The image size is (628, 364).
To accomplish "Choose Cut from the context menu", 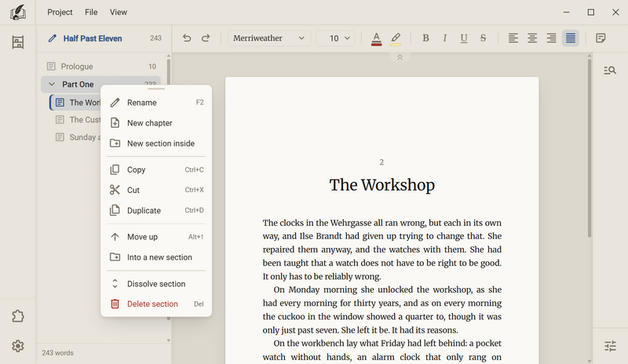I will (x=156, y=190).
